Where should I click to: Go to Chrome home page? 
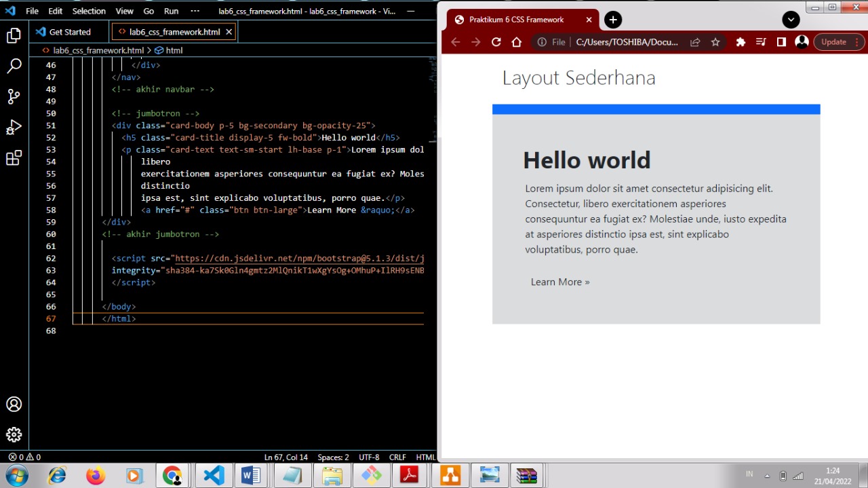coord(517,42)
